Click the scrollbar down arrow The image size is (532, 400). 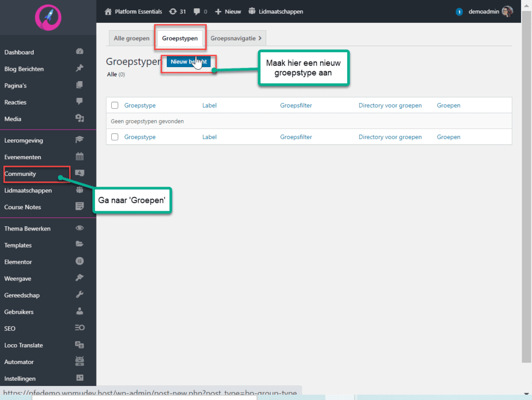coord(526,394)
